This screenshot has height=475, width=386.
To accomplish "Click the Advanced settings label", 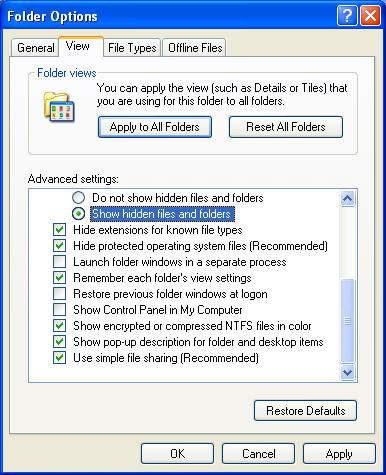I will 73,179.
